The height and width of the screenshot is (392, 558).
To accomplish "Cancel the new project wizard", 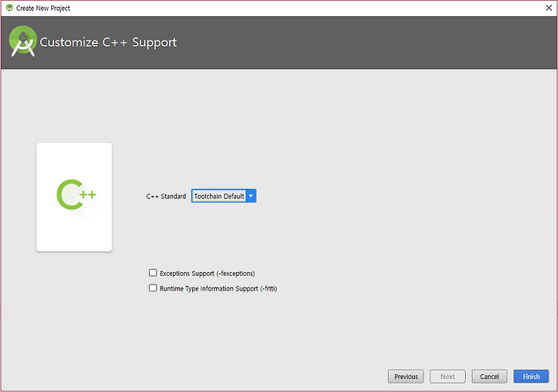I will [x=489, y=377].
